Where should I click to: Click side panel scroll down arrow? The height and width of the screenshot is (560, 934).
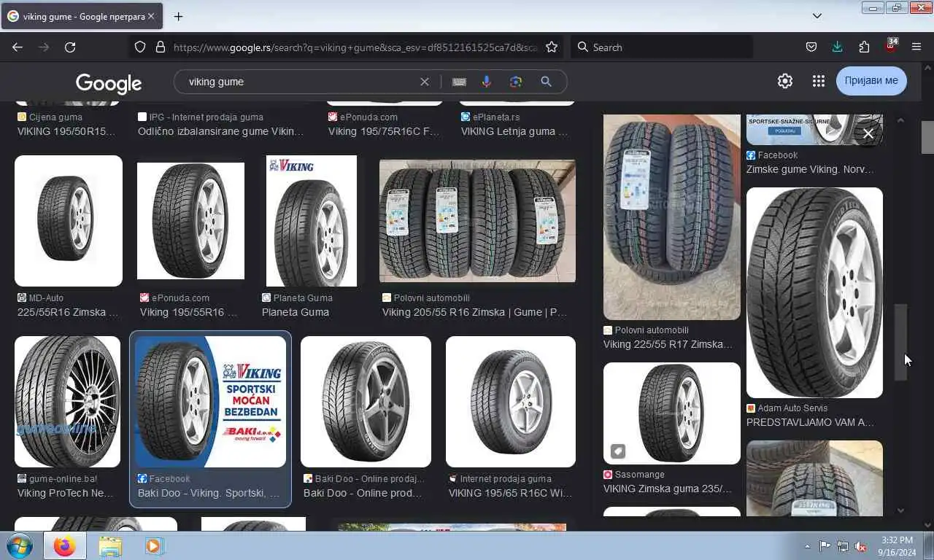(x=900, y=510)
